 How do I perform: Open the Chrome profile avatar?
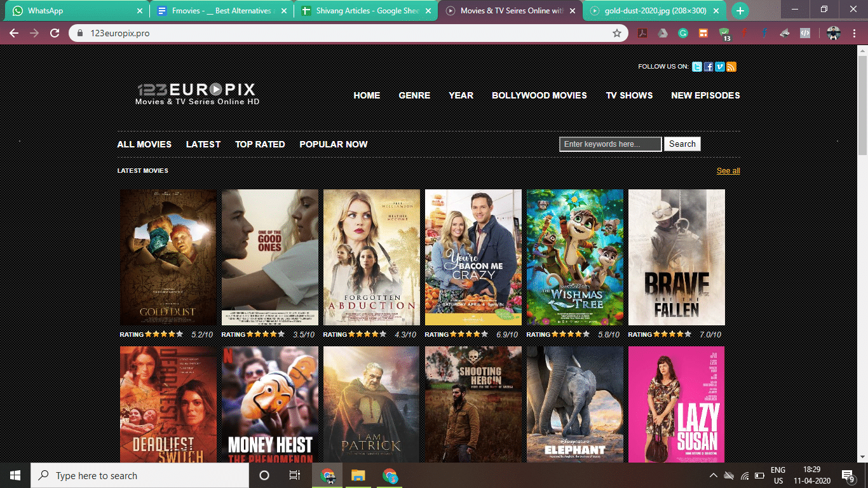[834, 33]
